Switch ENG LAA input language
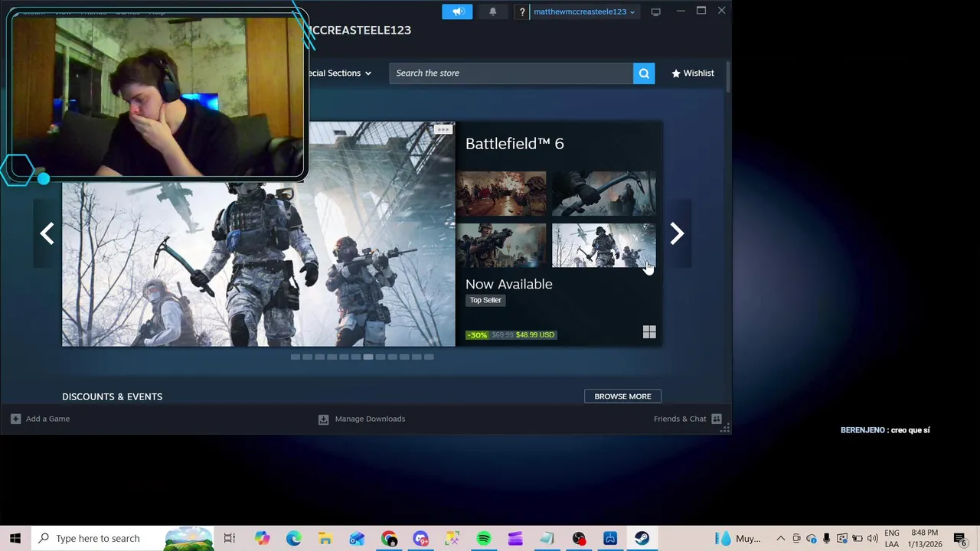The image size is (980, 551). (x=892, y=539)
